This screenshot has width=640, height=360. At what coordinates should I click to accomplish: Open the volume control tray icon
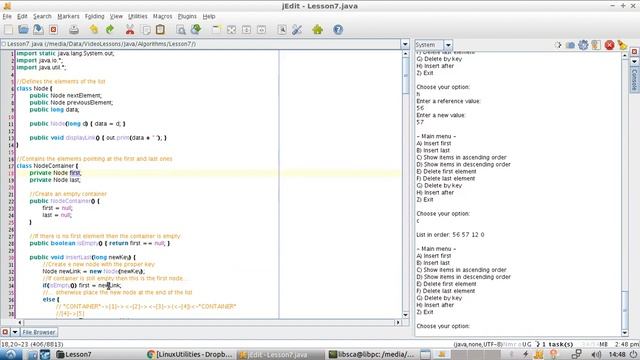click(596, 354)
